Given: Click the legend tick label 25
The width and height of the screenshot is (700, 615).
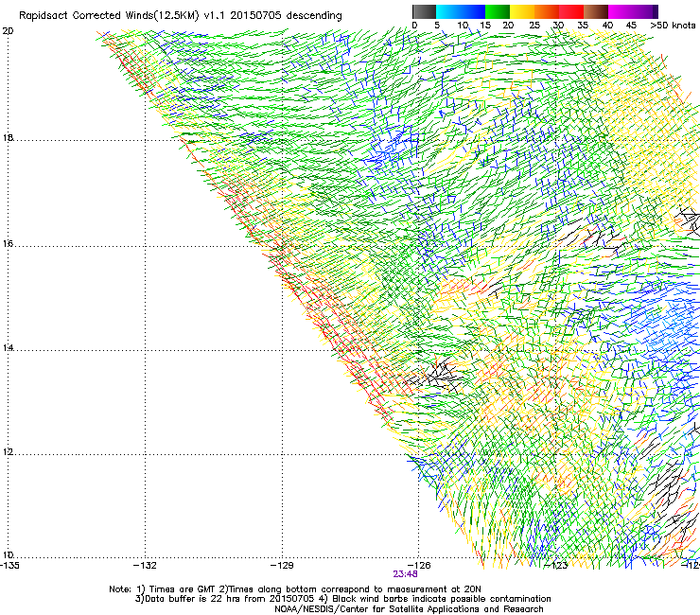Looking at the screenshot, I should pyautogui.click(x=534, y=25).
